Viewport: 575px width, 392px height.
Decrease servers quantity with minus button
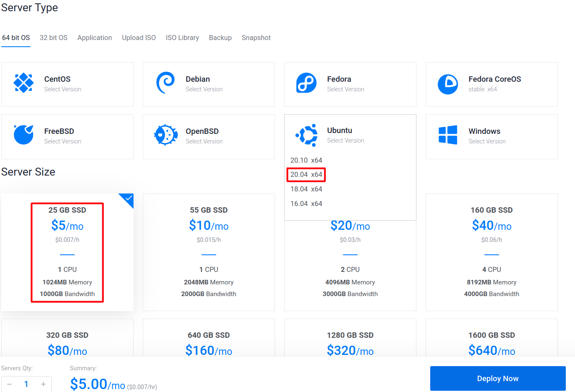pyautogui.click(x=9, y=384)
